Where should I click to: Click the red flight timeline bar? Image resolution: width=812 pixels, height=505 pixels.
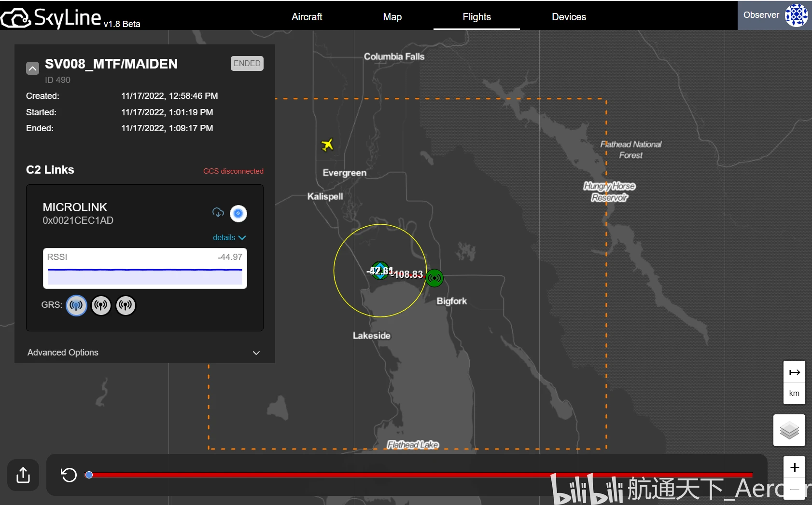(420, 475)
